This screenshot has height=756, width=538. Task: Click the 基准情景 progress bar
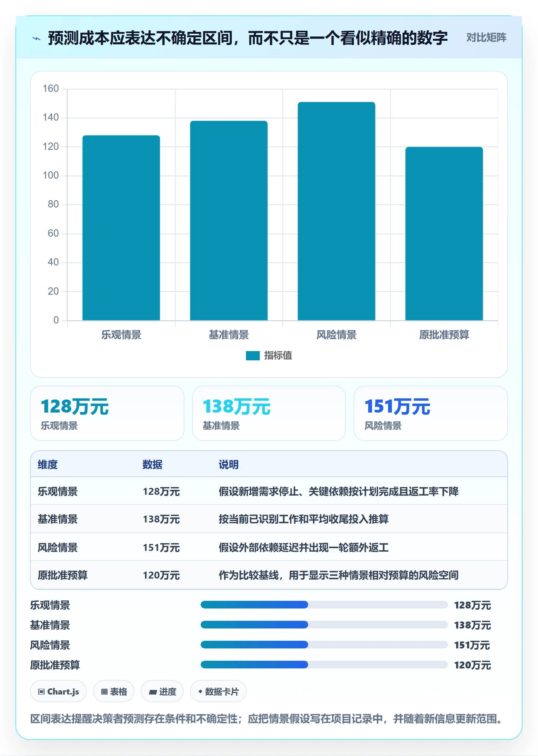coord(324,625)
